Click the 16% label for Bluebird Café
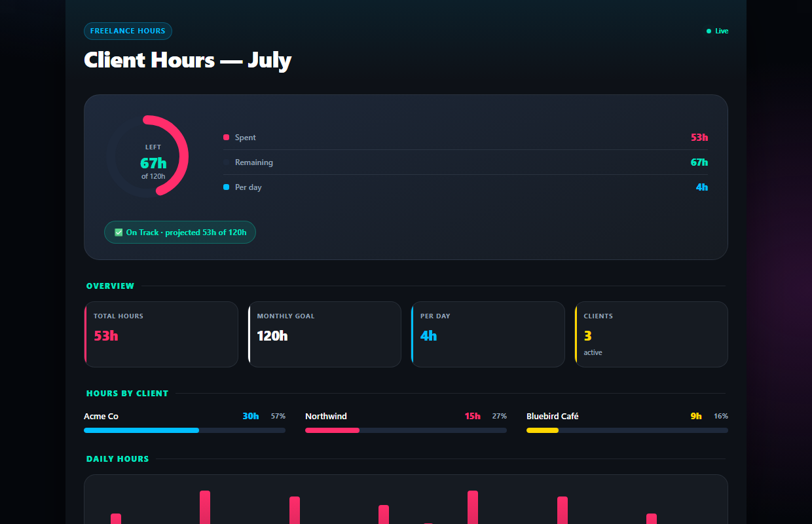Screen dimensions: 812x524 (721, 417)
